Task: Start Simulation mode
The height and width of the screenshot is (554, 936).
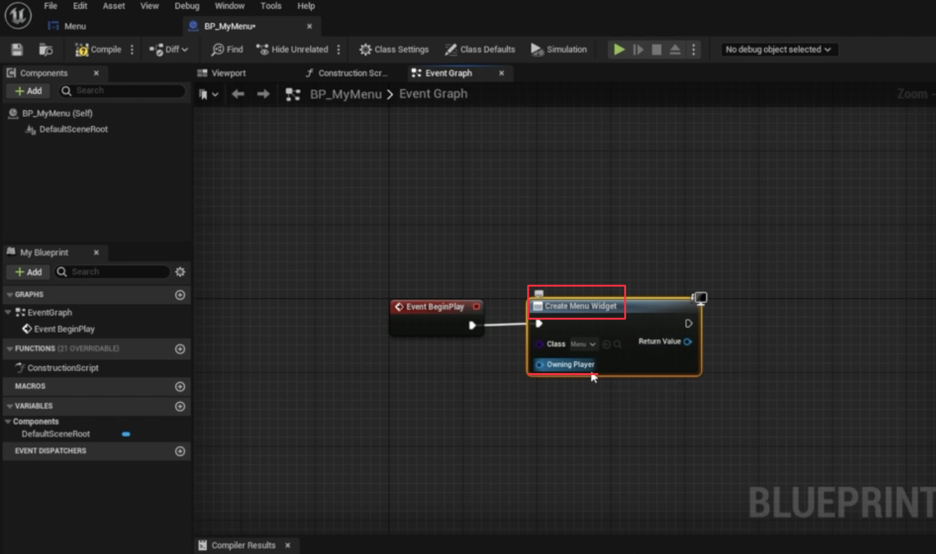Action: [559, 50]
